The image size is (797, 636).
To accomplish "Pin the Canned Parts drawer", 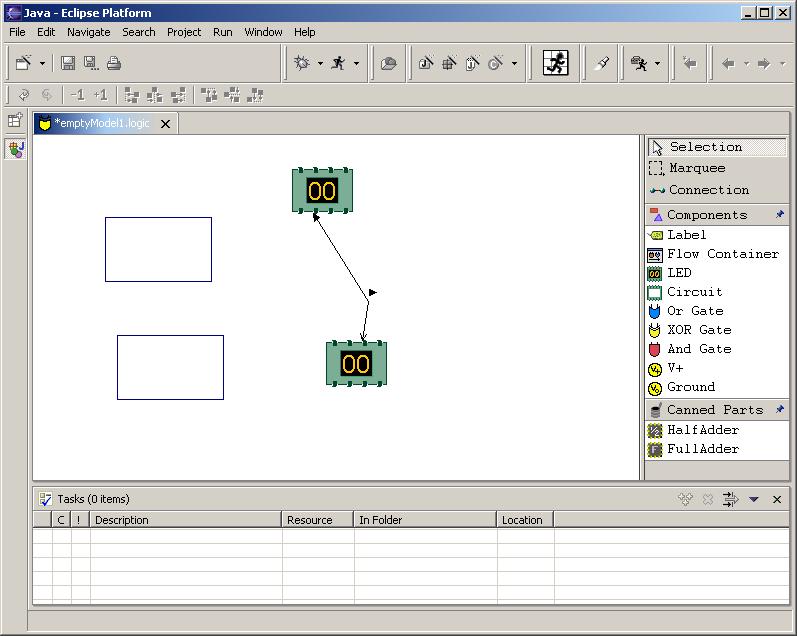I will click(780, 409).
